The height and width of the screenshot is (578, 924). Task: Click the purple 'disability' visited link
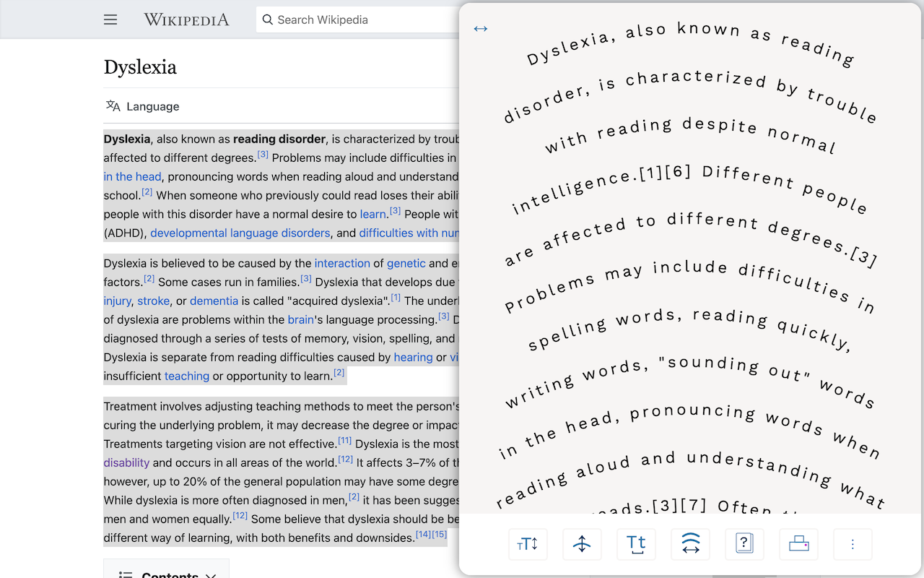pos(126,462)
